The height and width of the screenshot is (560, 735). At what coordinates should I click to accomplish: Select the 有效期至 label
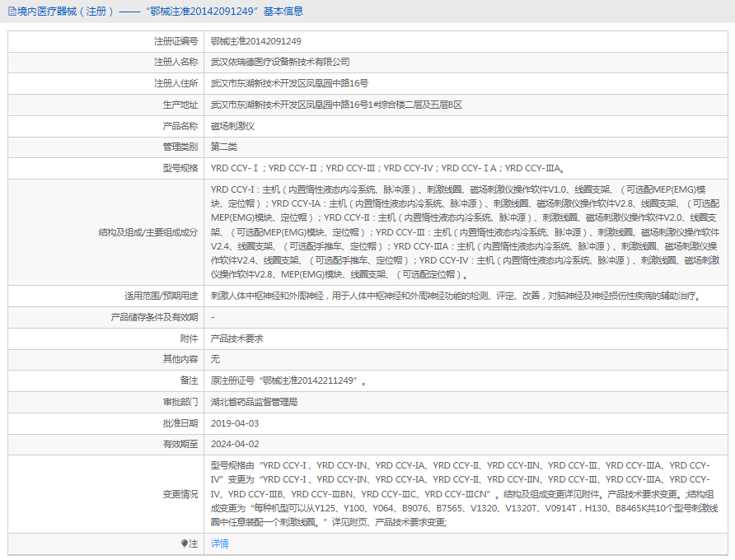(180, 444)
